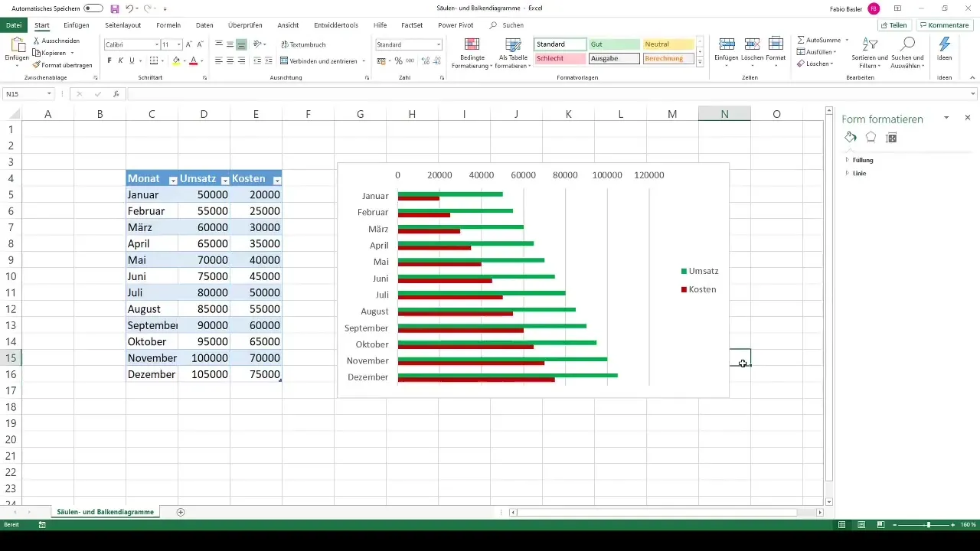
Task: Open Füllung und Linie paint bucket tab
Action: tap(851, 137)
